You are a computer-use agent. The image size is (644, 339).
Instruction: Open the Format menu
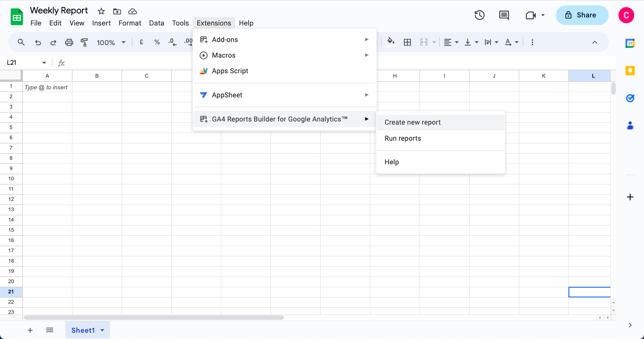(x=130, y=23)
